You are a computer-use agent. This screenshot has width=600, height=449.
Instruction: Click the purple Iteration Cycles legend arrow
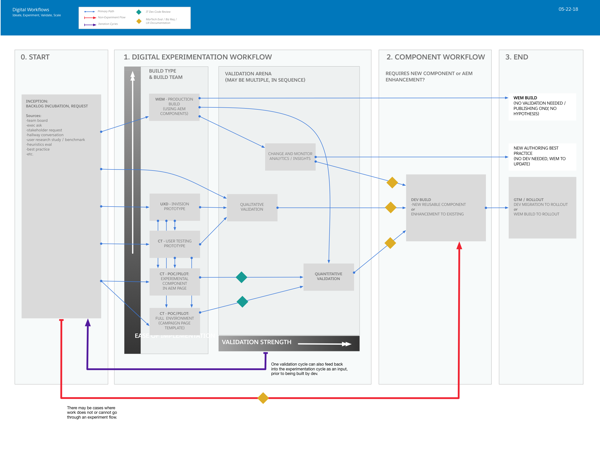tap(90, 23)
